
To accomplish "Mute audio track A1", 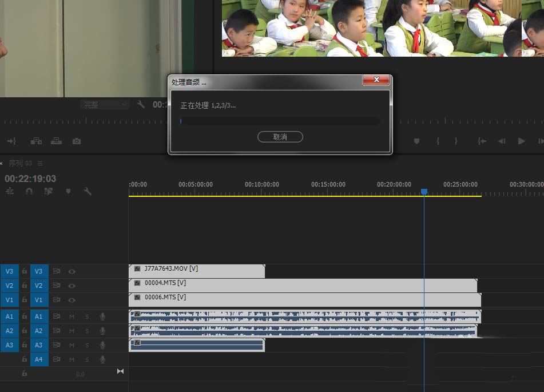I will click(x=72, y=316).
